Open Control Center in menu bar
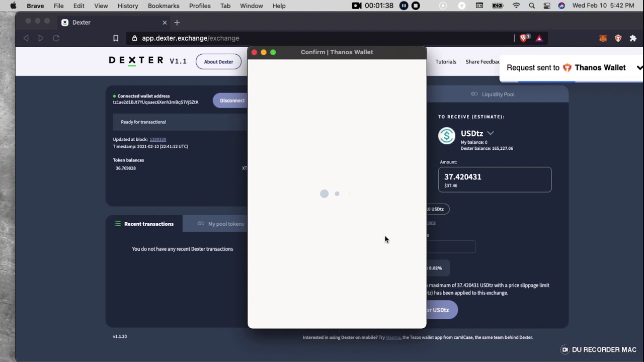The height and width of the screenshot is (362, 644). point(547,6)
